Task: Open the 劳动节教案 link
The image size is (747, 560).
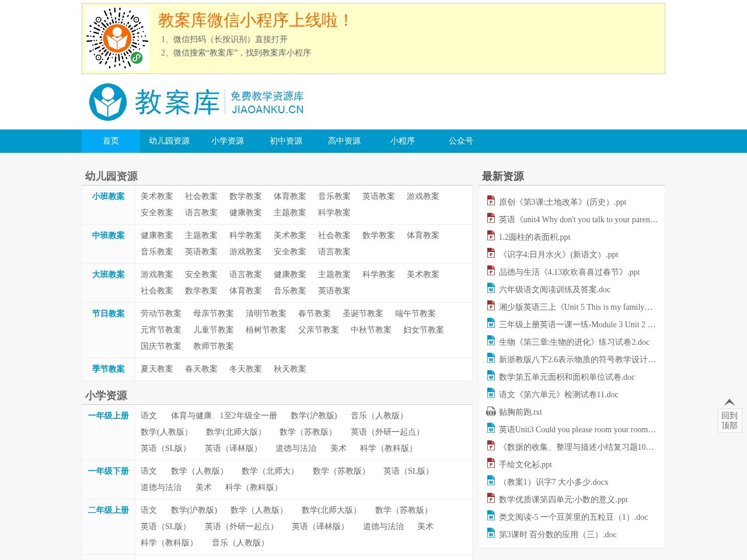Action: click(x=161, y=314)
